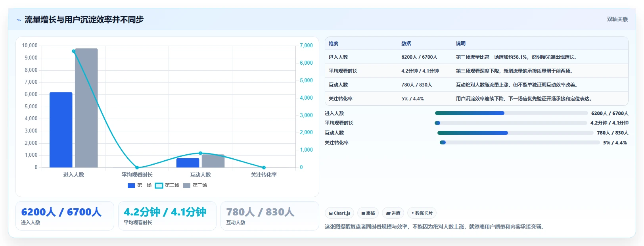The height and width of the screenshot is (246, 644).
Task: Click the cyan line point above 互动人数
Action: (x=200, y=153)
